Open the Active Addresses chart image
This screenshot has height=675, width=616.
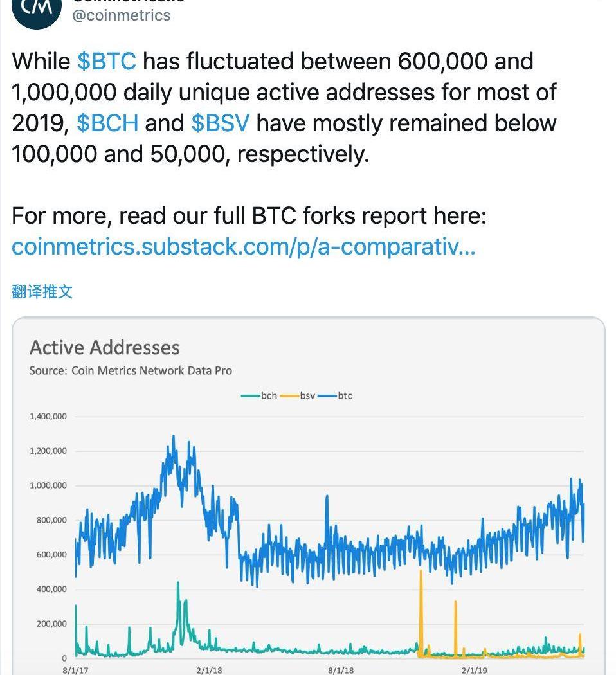point(308,496)
